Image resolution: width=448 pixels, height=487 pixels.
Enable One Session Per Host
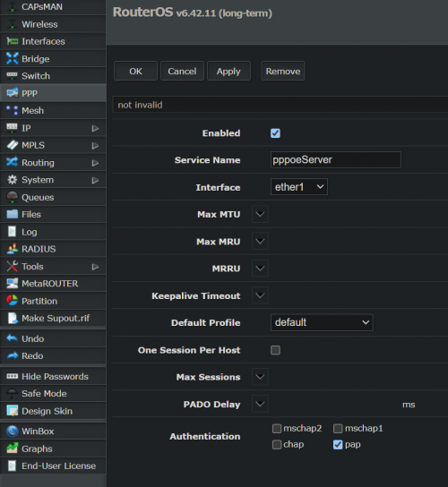(x=275, y=350)
